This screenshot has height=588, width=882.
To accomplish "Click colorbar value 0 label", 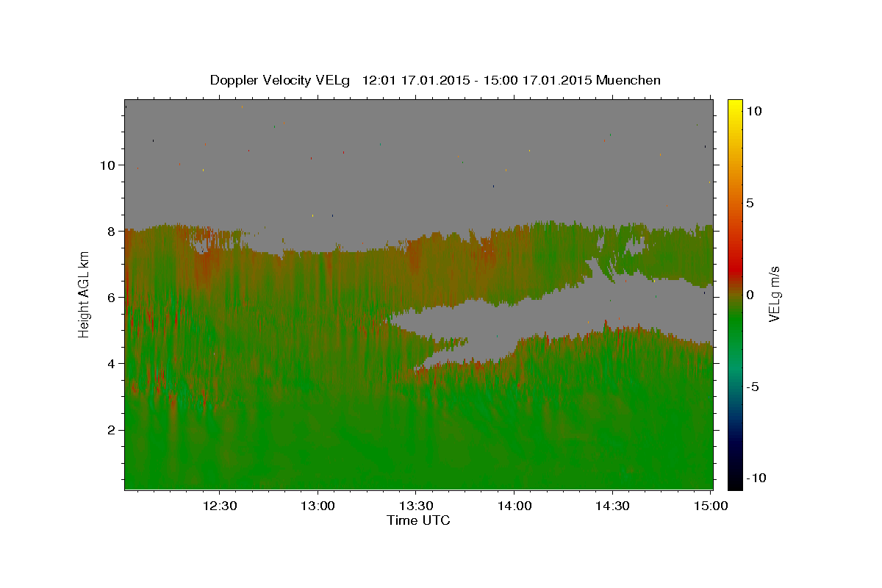I will 750,295.
